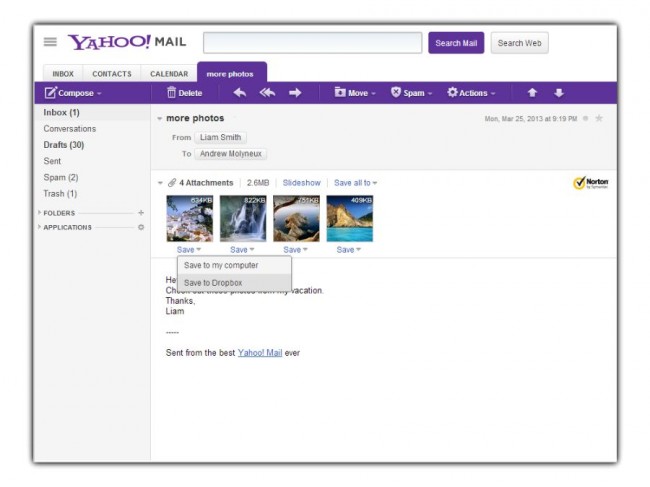
Task: Open the rocky island photo thumbnail
Action: [x=296, y=218]
